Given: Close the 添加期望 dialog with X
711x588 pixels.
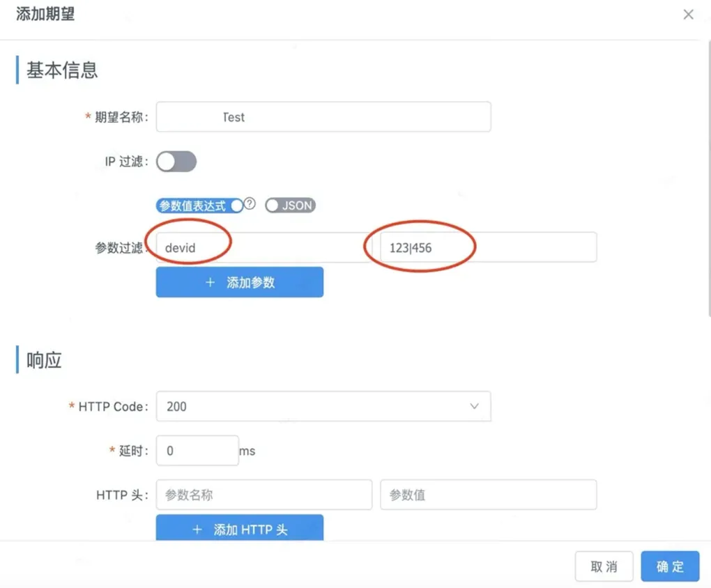Looking at the screenshot, I should [x=688, y=15].
